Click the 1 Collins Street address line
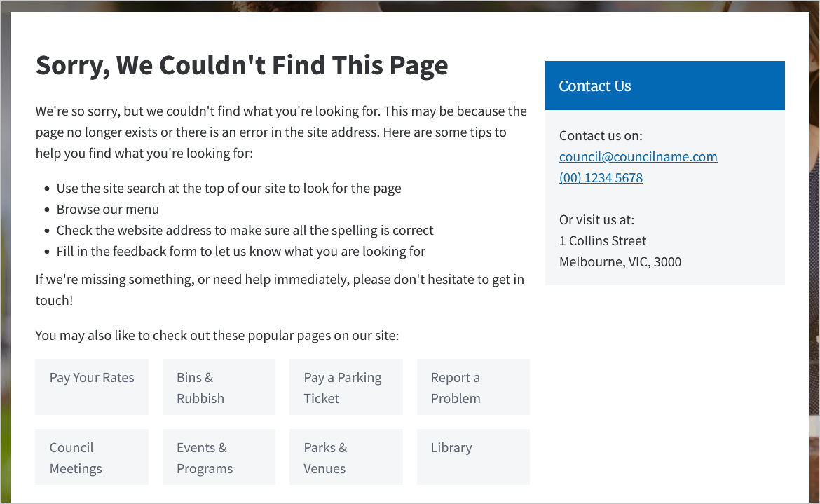 click(x=603, y=240)
